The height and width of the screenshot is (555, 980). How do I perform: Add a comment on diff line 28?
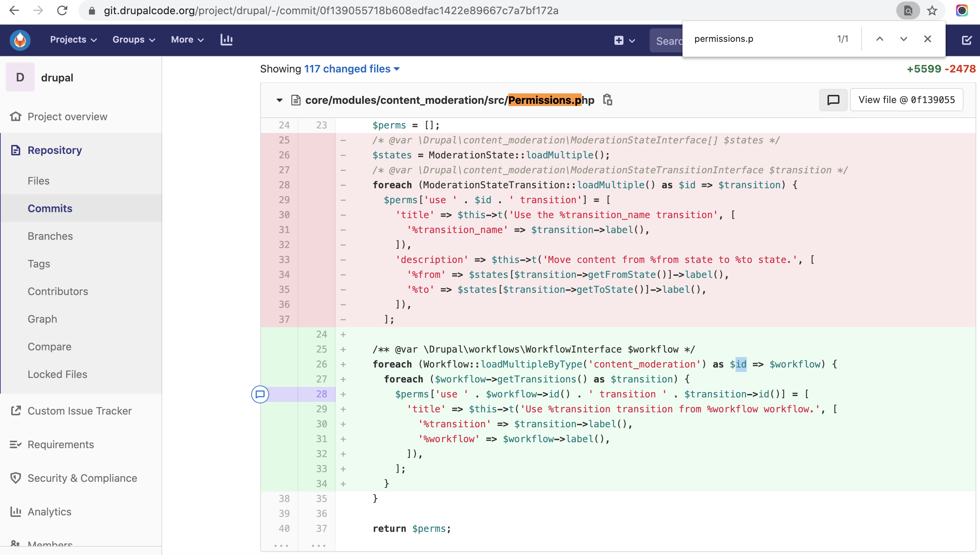coord(261,395)
